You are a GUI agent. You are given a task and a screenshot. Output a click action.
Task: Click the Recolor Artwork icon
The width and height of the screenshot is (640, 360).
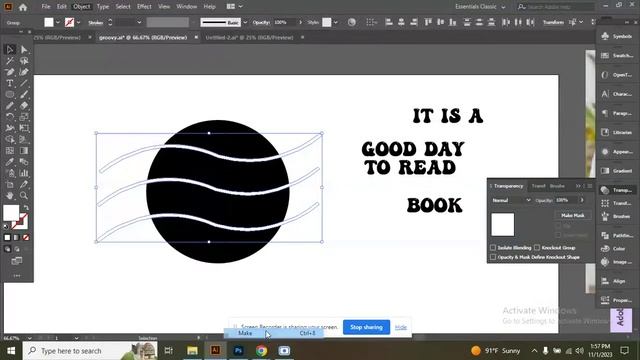[351, 22]
